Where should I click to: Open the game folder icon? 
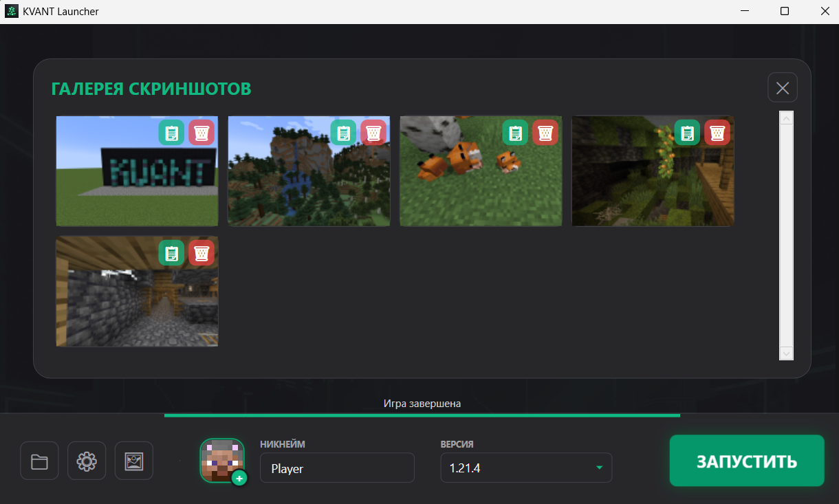pos(40,461)
